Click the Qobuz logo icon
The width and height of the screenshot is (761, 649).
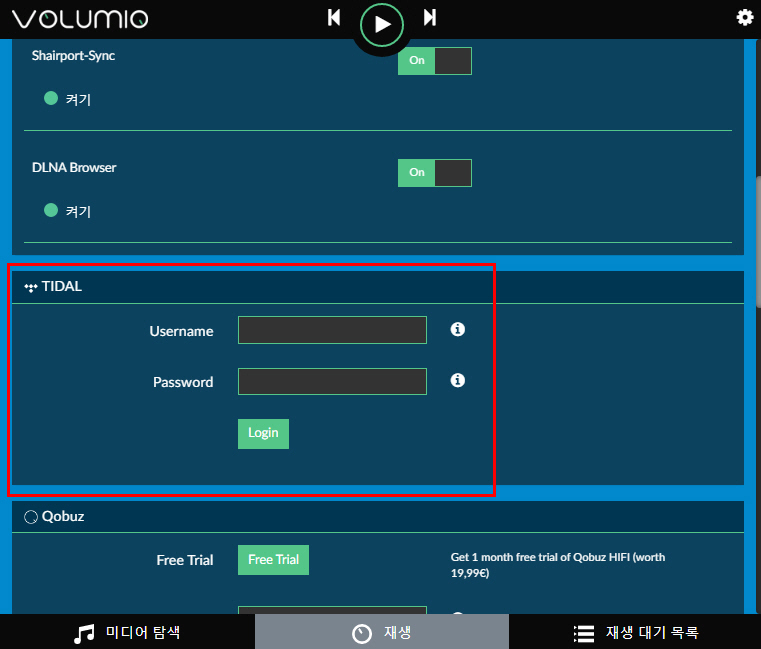pyautogui.click(x=31, y=517)
